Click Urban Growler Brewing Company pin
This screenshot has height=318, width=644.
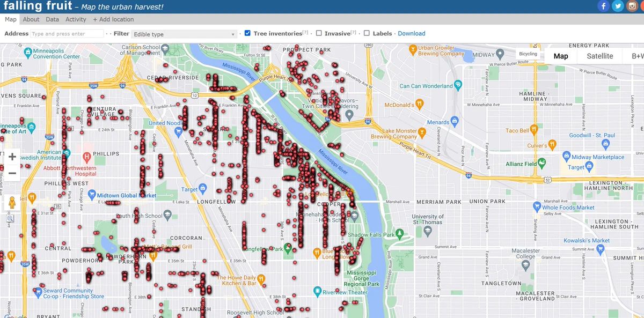pos(413,49)
